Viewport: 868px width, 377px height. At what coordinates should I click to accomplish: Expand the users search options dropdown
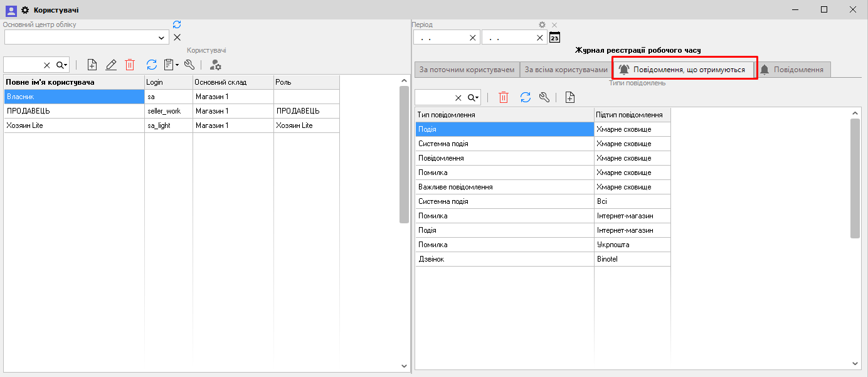[62, 65]
